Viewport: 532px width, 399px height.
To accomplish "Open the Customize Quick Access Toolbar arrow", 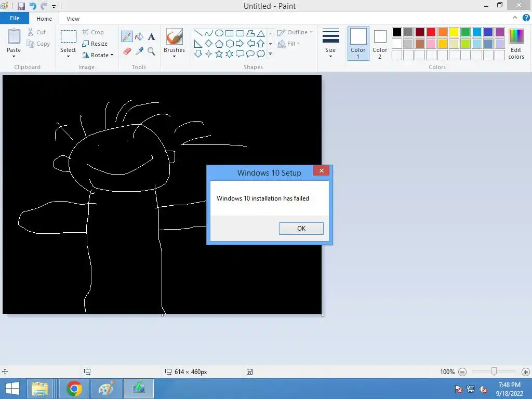I will [54, 6].
